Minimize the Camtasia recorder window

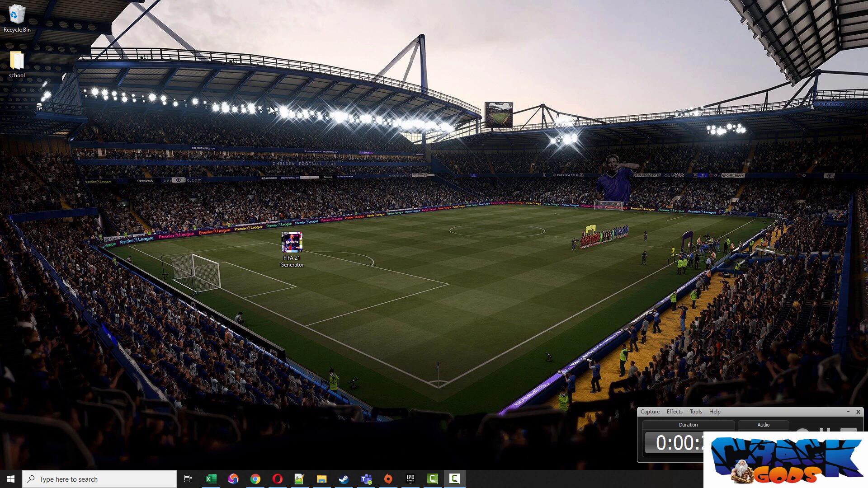(x=848, y=412)
